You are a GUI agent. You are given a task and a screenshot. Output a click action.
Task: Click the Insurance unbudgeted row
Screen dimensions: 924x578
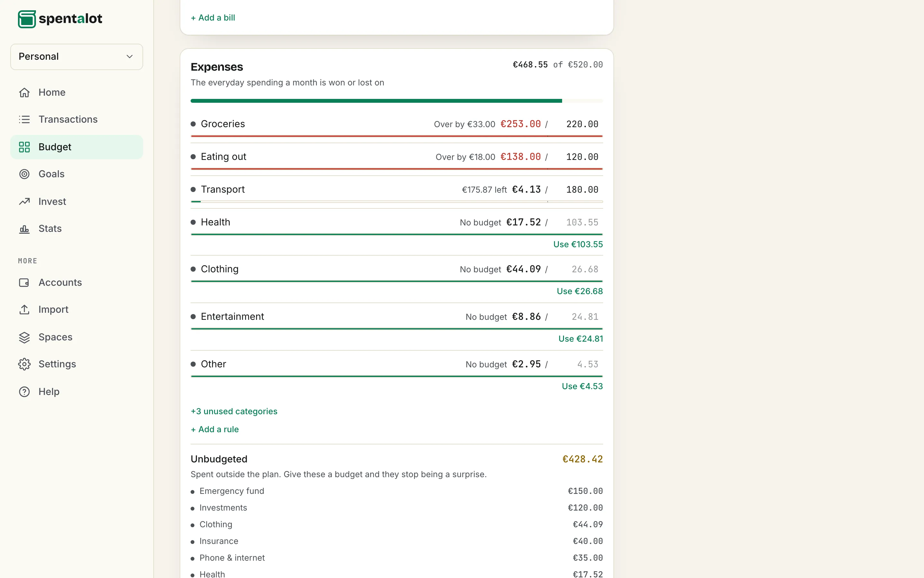point(397,541)
